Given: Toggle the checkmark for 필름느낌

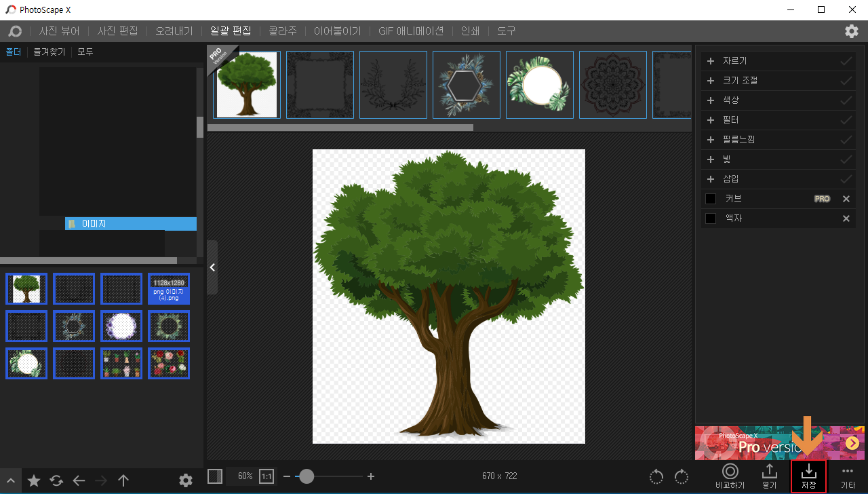Looking at the screenshot, I should tap(846, 140).
